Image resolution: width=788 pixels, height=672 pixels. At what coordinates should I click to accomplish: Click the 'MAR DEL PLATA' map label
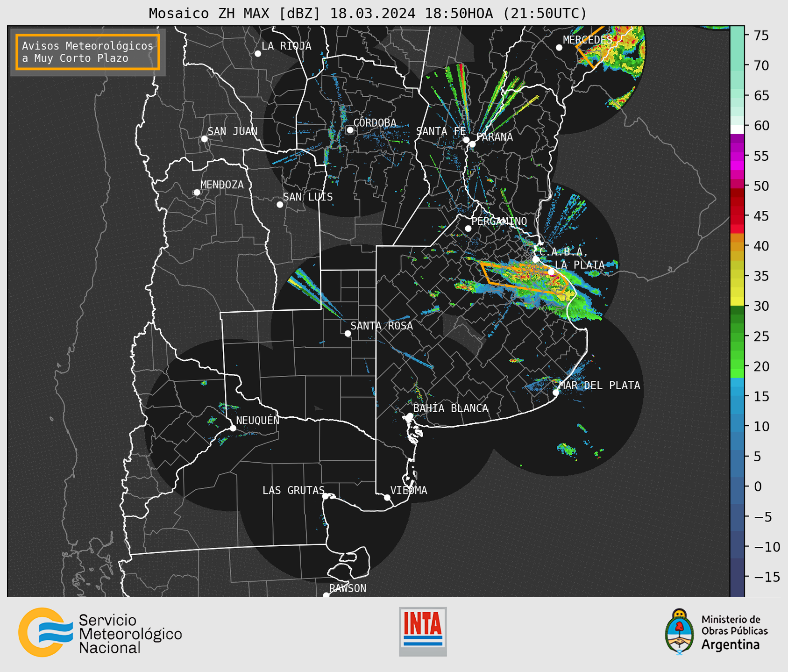point(600,386)
